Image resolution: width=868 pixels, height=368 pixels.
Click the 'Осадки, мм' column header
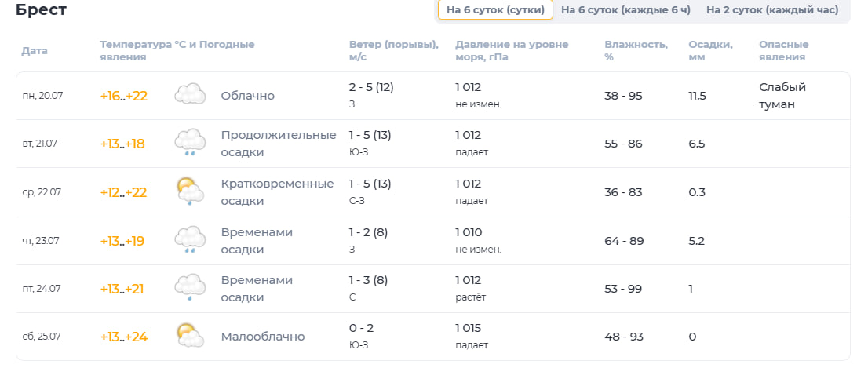click(710, 51)
